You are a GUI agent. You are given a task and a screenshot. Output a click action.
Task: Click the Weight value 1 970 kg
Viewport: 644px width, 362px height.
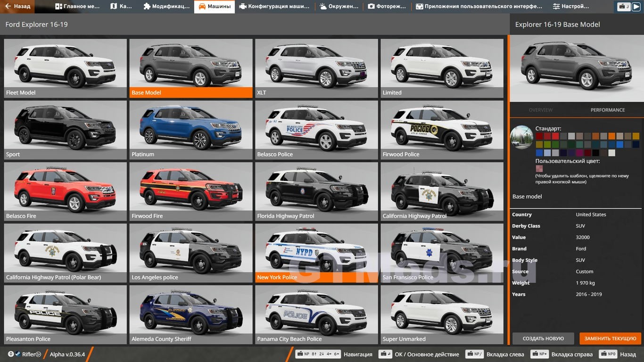(586, 283)
